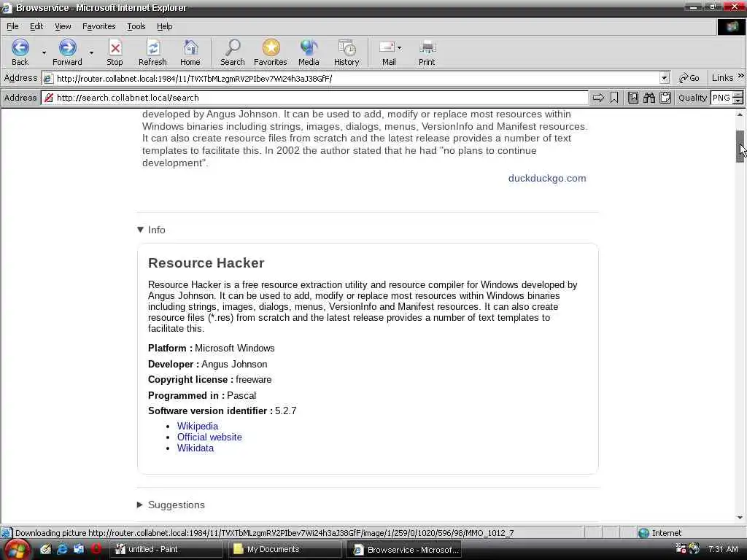Click the first quick launch icon
This screenshot has width=747, height=560.
[x=45, y=549]
